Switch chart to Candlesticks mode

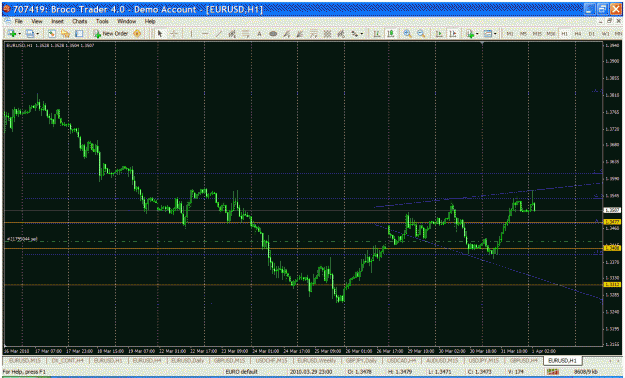coord(391,34)
